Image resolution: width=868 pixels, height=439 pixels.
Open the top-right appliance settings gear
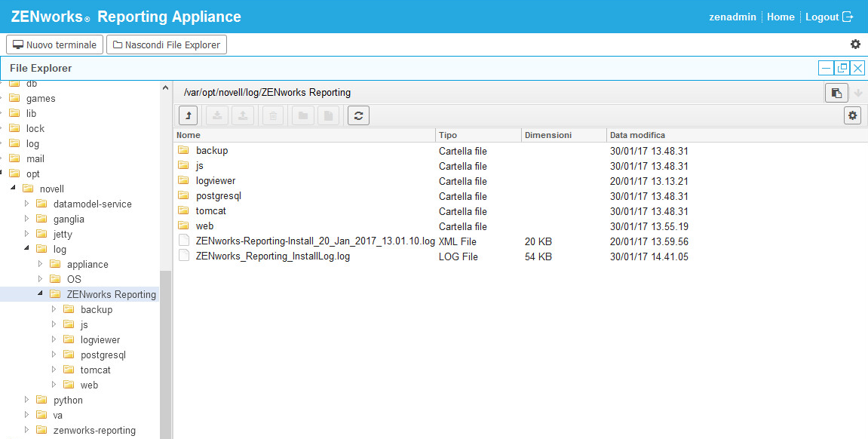(x=855, y=45)
